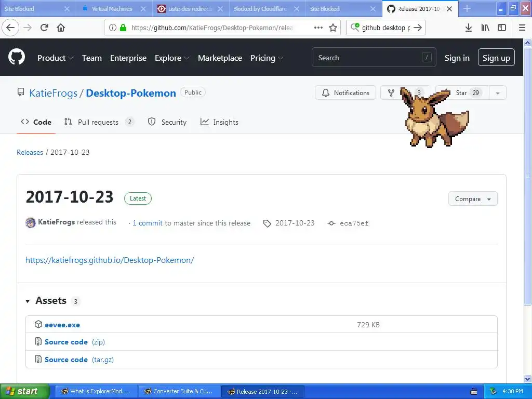The height and width of the screenshot is (399, 532).
Task: Open KatieFrogs owner link
Action: coord(54,93)
